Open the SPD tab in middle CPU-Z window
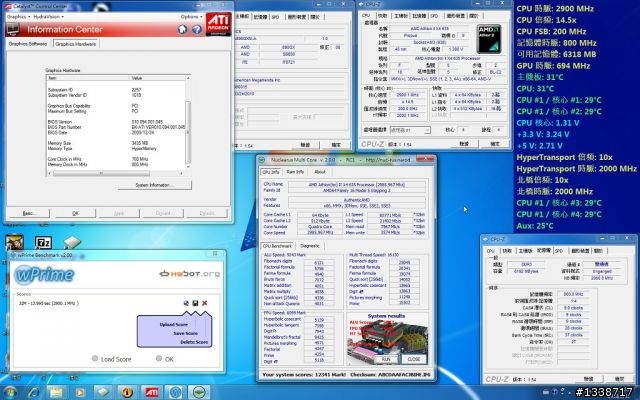Image resolution: width=640 pixels, height=400 pixels. coord(276,17)
